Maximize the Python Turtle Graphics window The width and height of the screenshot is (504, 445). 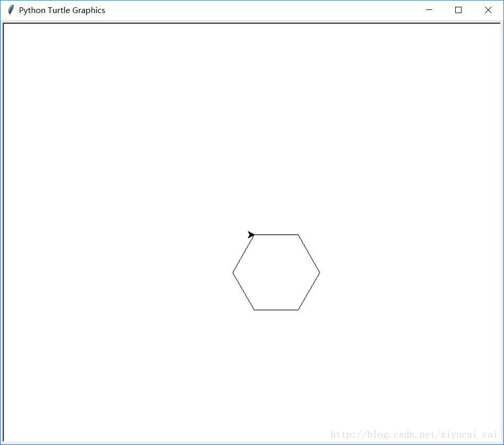tap(458, 10)
